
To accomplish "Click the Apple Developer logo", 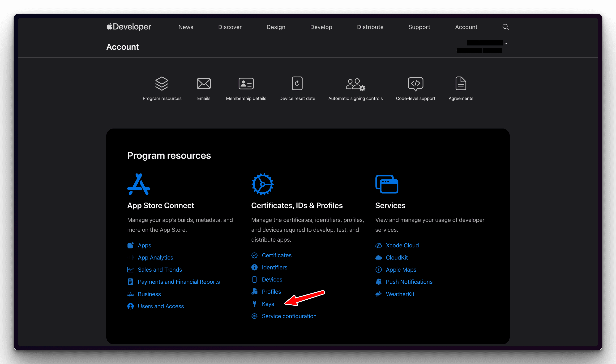I will tap(128, 26).
